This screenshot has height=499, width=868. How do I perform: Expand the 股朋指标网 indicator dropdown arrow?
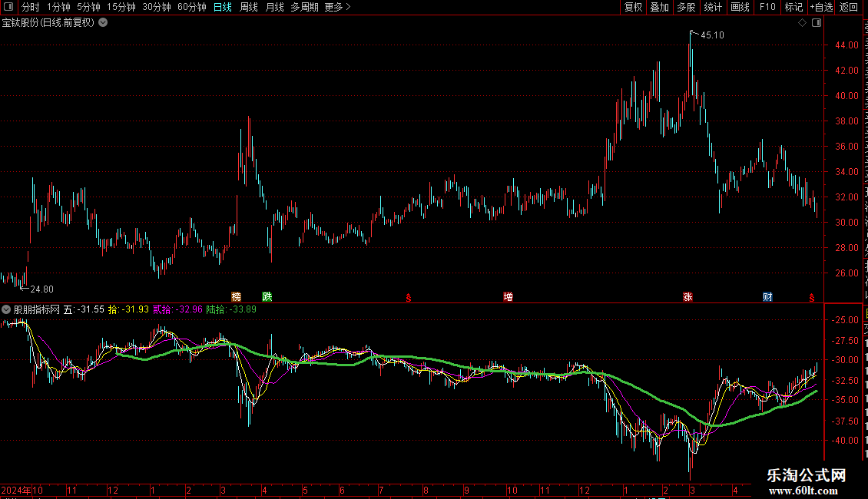pyautogui.click(x=6, y=309)
